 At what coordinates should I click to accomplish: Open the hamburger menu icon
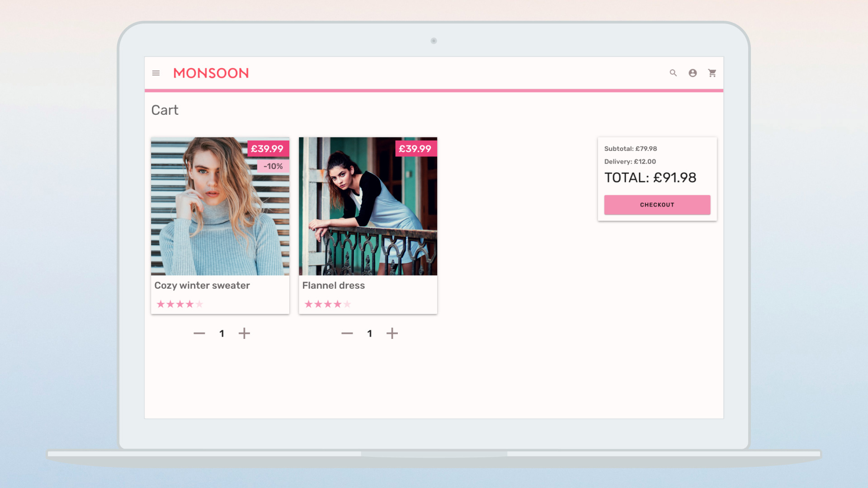click(156, 73)
